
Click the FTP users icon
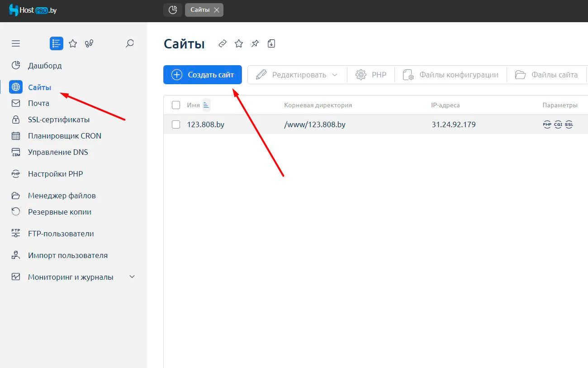(x=16, y=234)
